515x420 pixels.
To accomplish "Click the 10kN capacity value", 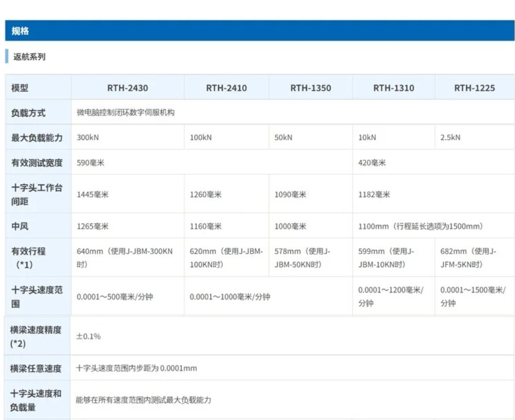I will pos(367,137).
